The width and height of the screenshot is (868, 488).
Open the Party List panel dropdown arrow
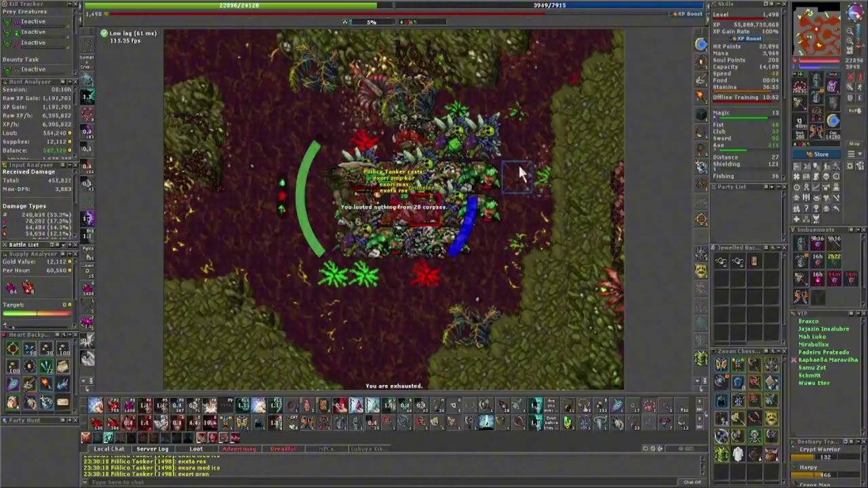pos(772,187)
